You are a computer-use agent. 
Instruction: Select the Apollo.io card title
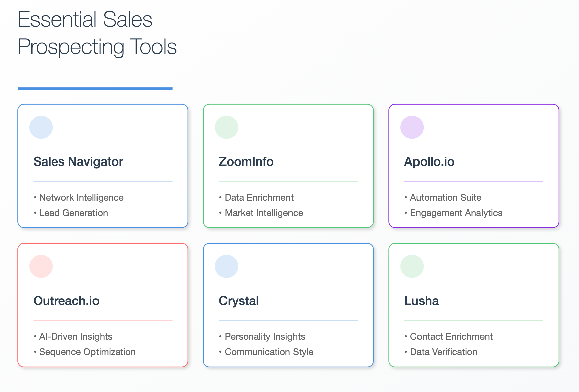click(429, 162)
